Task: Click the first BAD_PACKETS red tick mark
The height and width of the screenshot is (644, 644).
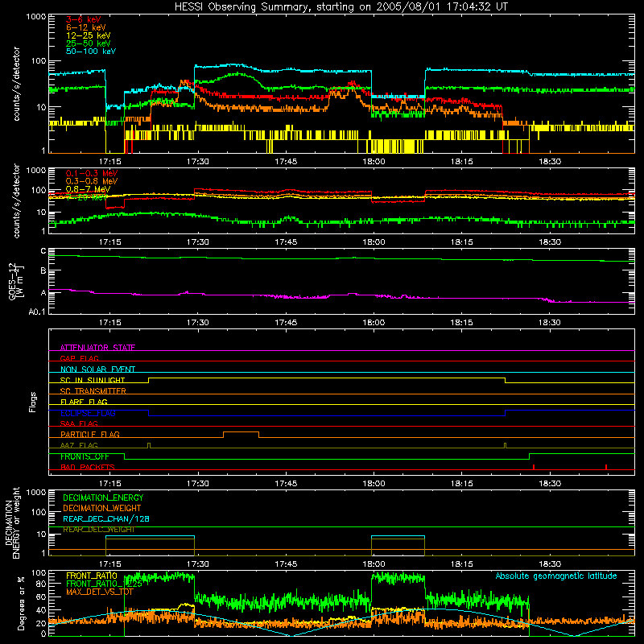Action: [x=534, y=467]
